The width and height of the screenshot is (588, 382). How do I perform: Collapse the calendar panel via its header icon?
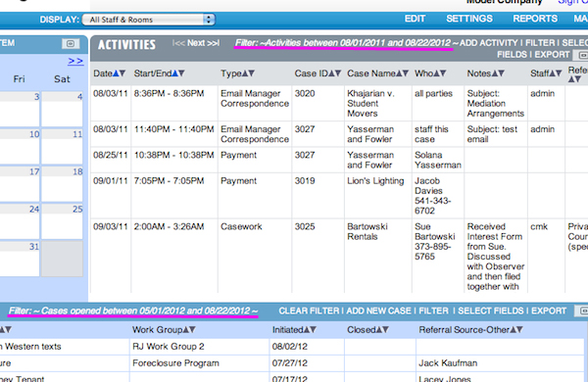(x=71, y=43)
